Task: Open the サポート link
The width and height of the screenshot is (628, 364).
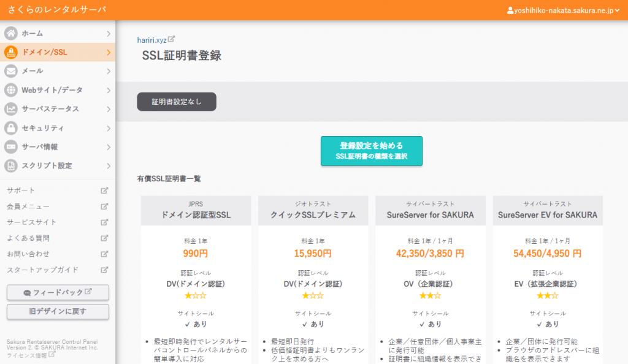Action: [21, 191]
